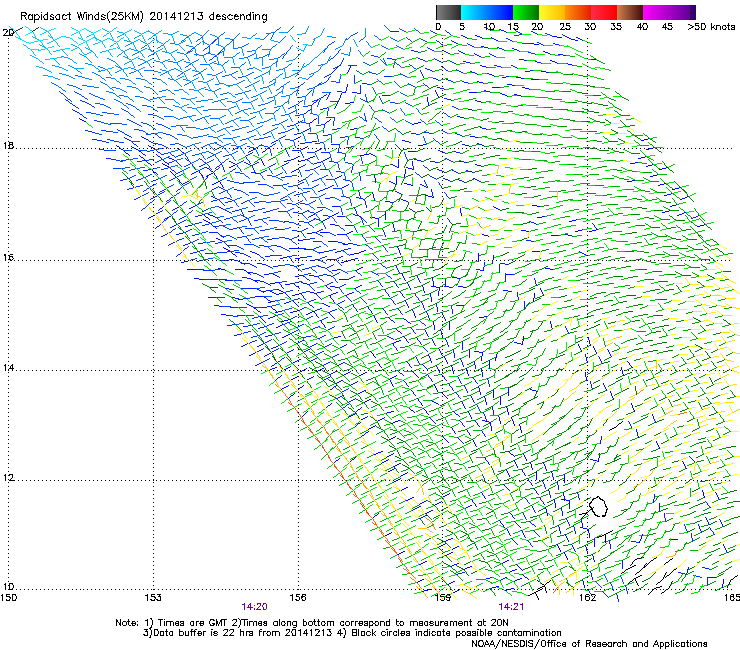The height and width of the screenshot is (650, 740).
Task: Click the green 15-20 knots legend swatch
Action: tap(526, 12)
